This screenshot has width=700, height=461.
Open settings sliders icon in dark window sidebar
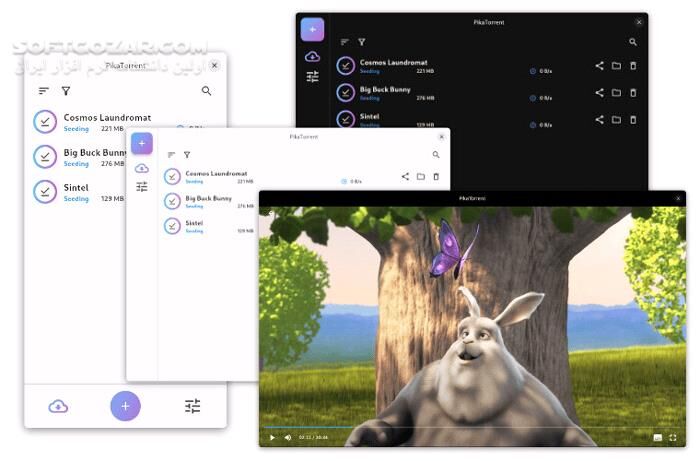click(312, 76)
